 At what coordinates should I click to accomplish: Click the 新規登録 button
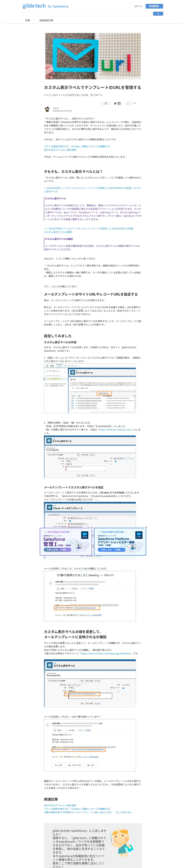tap(154, 6)
